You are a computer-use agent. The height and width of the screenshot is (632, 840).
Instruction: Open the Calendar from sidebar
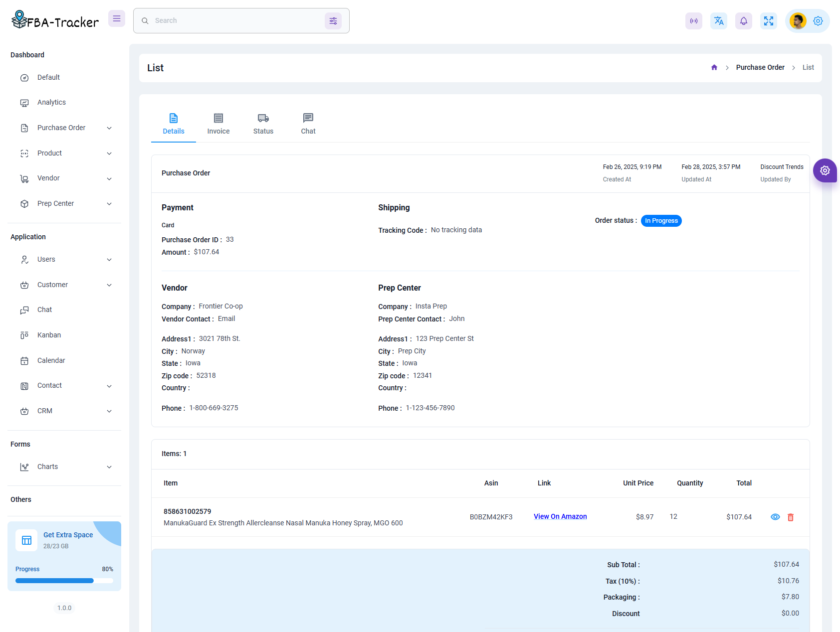click(x=51, y=360)
